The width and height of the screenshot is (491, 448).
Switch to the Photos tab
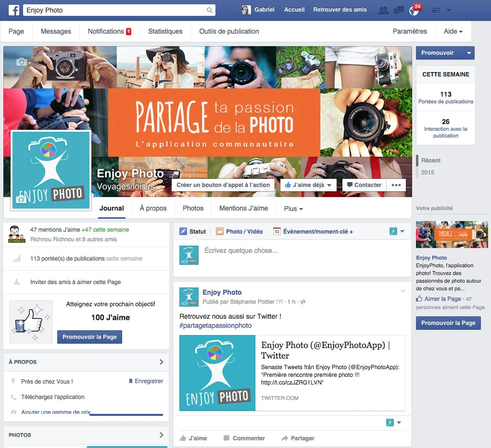click(x=193, y=208)
